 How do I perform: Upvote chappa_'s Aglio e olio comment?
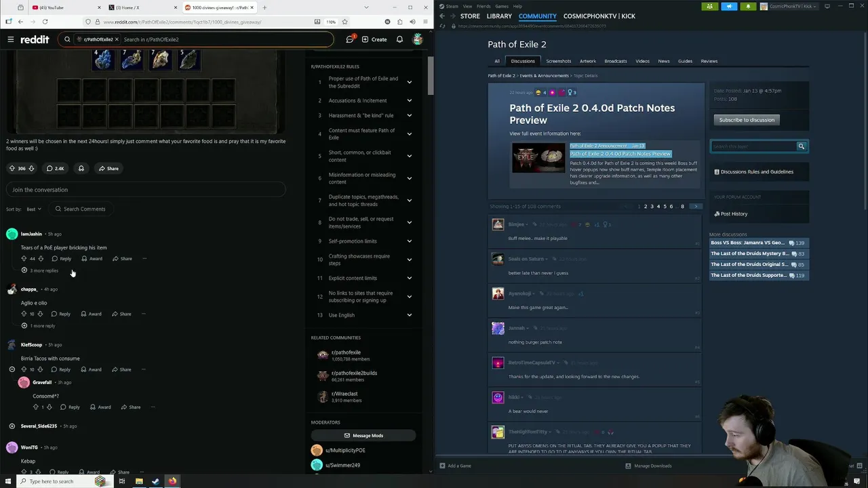24,314
